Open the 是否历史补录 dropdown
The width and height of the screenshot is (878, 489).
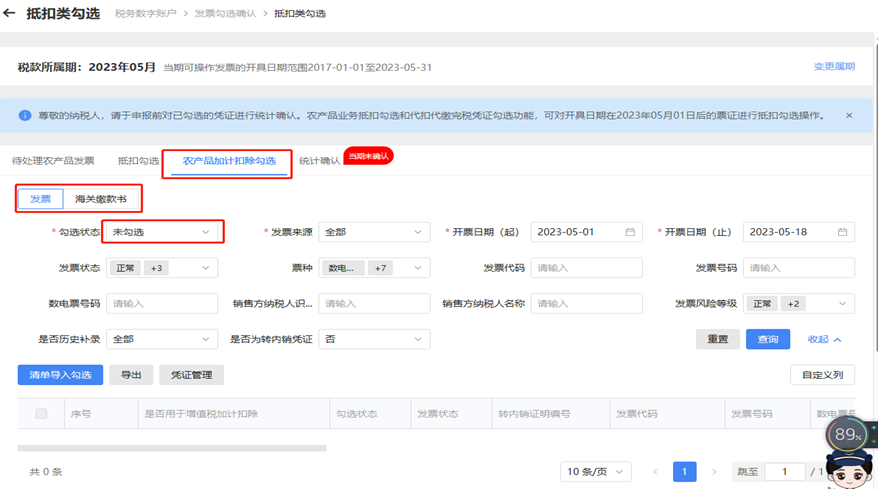162,339
